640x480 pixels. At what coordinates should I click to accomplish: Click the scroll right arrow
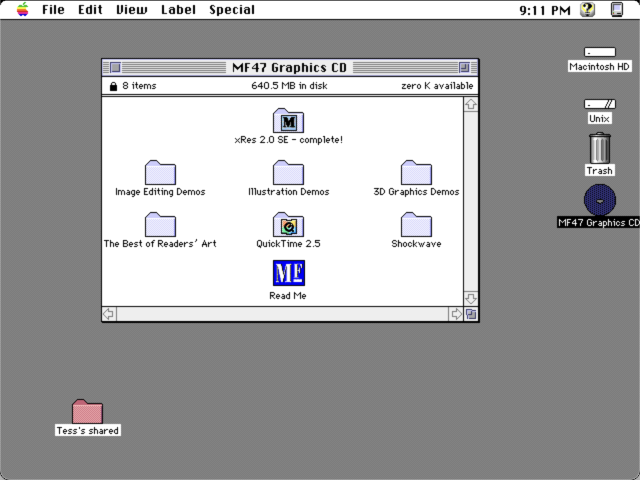[456, 314]
